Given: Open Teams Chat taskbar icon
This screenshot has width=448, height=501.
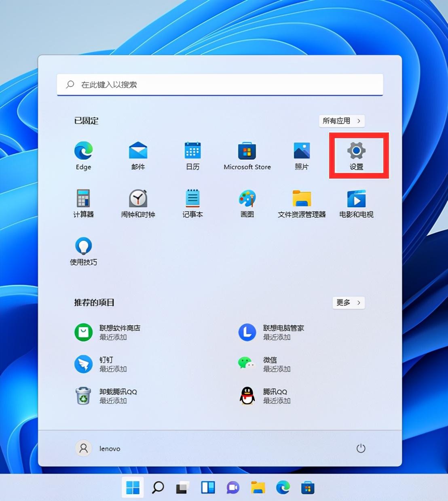Looking at the screenshot, I should pyautogui.click(x=233, y=488).
